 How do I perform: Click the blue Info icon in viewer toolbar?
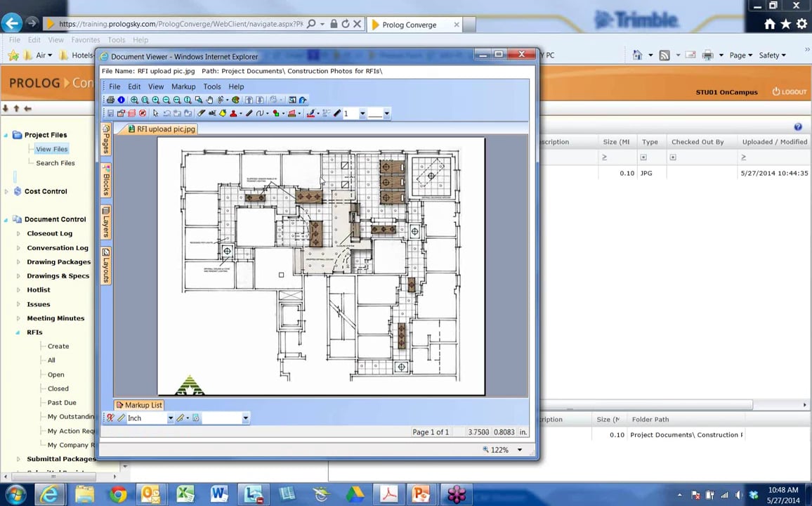[x=122, y=100]
